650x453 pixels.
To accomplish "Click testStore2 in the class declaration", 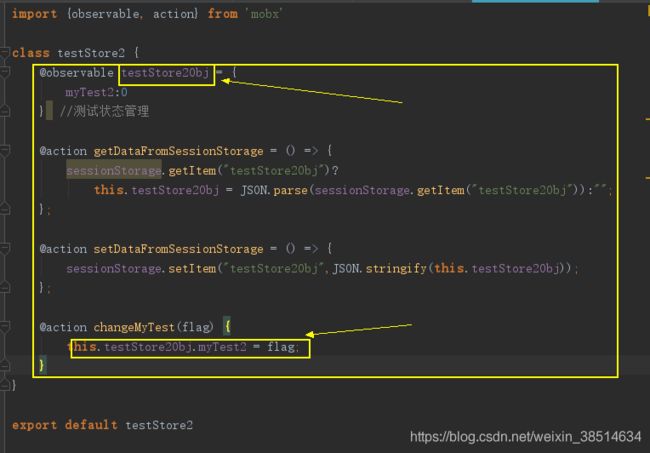I will 91,53.
